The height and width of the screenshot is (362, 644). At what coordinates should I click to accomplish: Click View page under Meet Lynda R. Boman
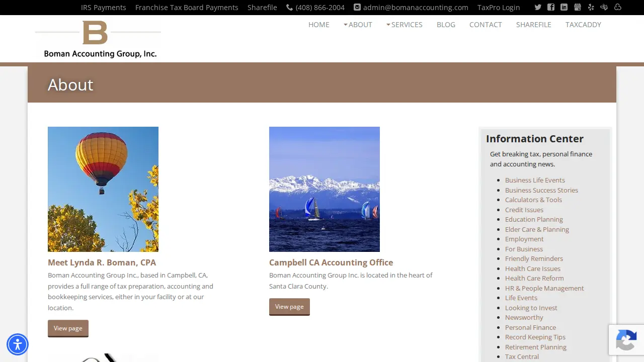[68, 328]
